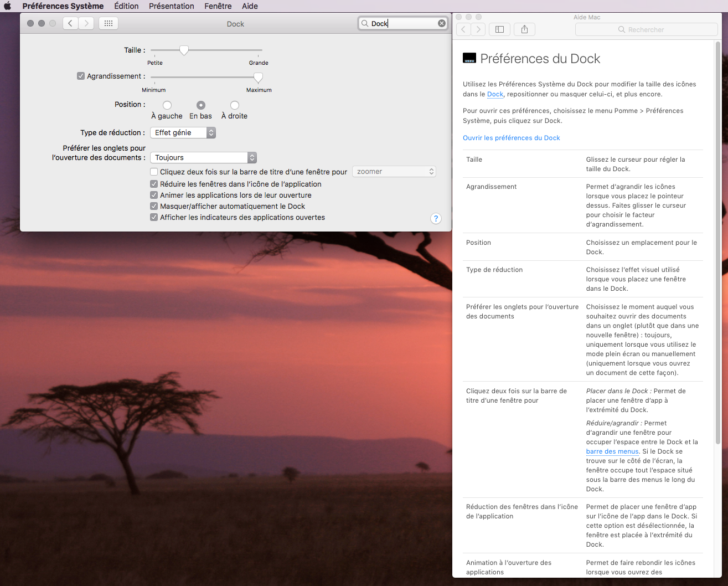This screenshot has width=728, height=586.
Task: Open the Dock help question mark
Action: point(436,218)
